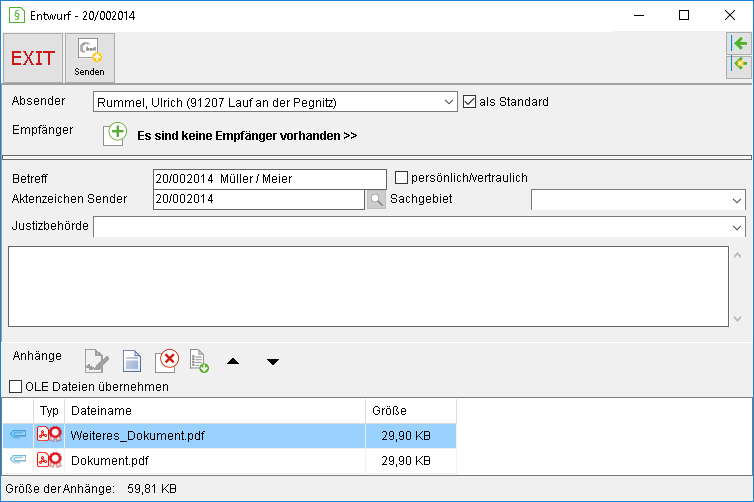Viewport: 754px width, 502px height.
Task: Click the red EXIT button
Action: click(x=33, y=58)
